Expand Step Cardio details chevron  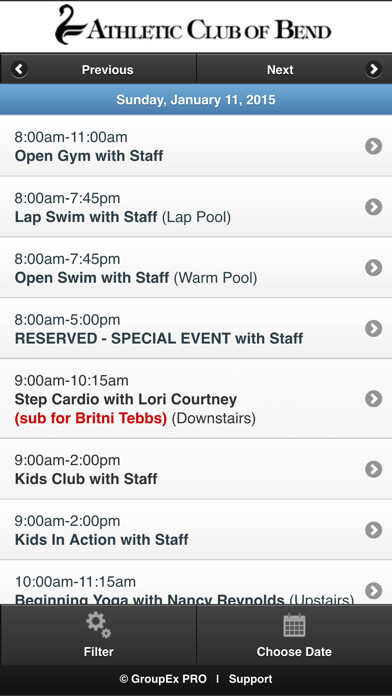pyautogui.click(x=373, y=399)
